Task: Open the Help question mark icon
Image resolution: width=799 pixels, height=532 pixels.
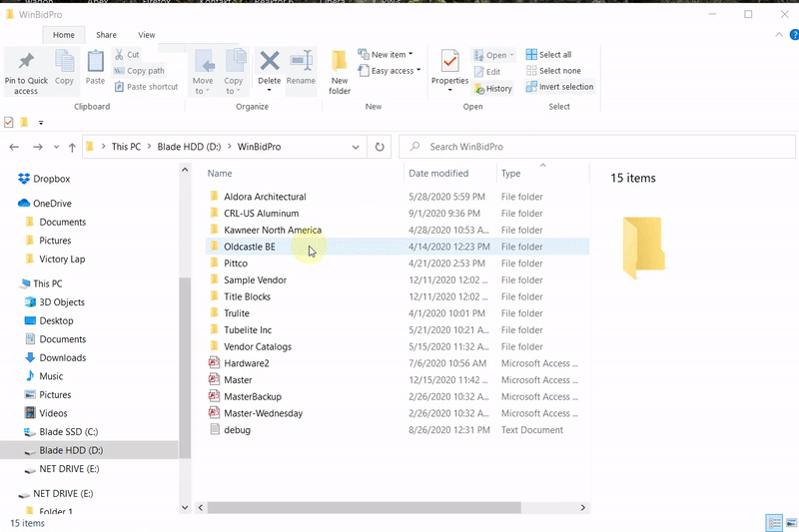Action: click(794, 35)
